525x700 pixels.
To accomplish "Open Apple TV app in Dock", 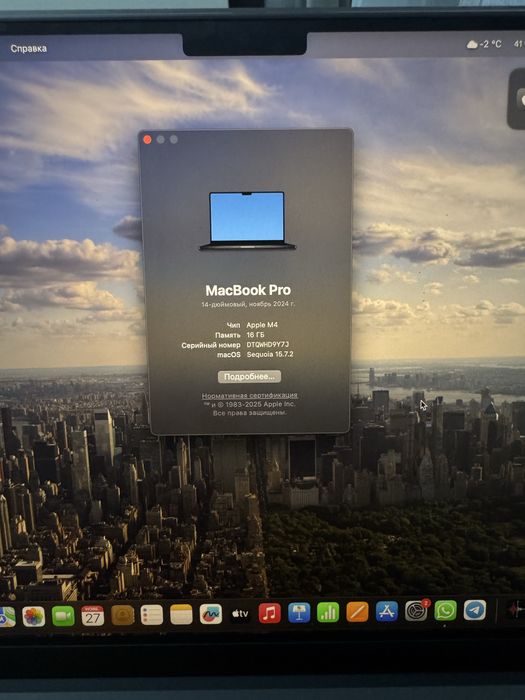I will pyautogui.click(x=240, y=614).
